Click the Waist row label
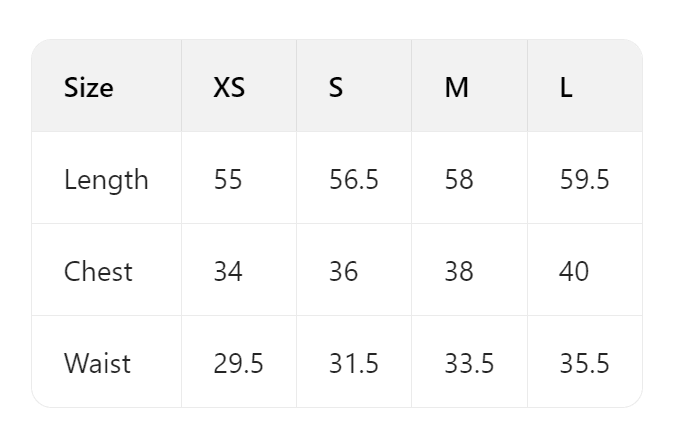The width and height of the screenshot is (685, 437). [97, 363]
